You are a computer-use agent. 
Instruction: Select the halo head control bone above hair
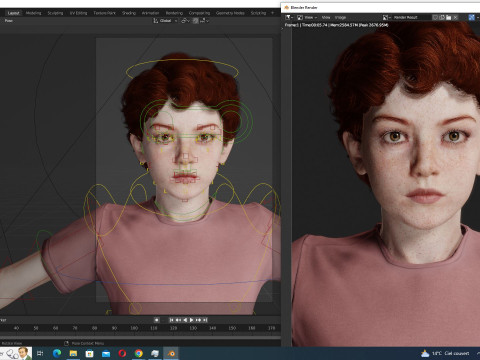click(182, 60)
